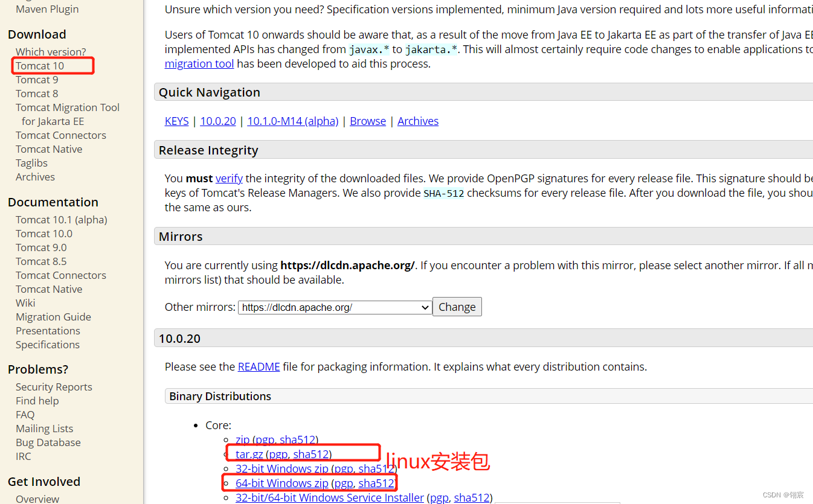Screen dimensions: 813x504
Task: Open Tomcat 8.5 documentation
Action: [x=41, y=261]
